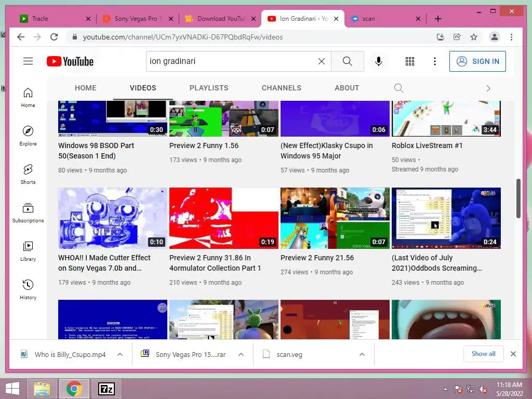Screen dimensions: 532x399
Task: Open the ABOUT tab
Action: pos(347,88)
